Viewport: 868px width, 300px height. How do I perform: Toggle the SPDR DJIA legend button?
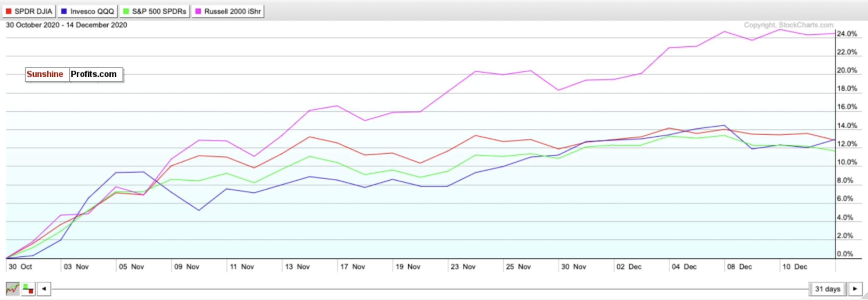pyautogui.click(x=29, y=11)
